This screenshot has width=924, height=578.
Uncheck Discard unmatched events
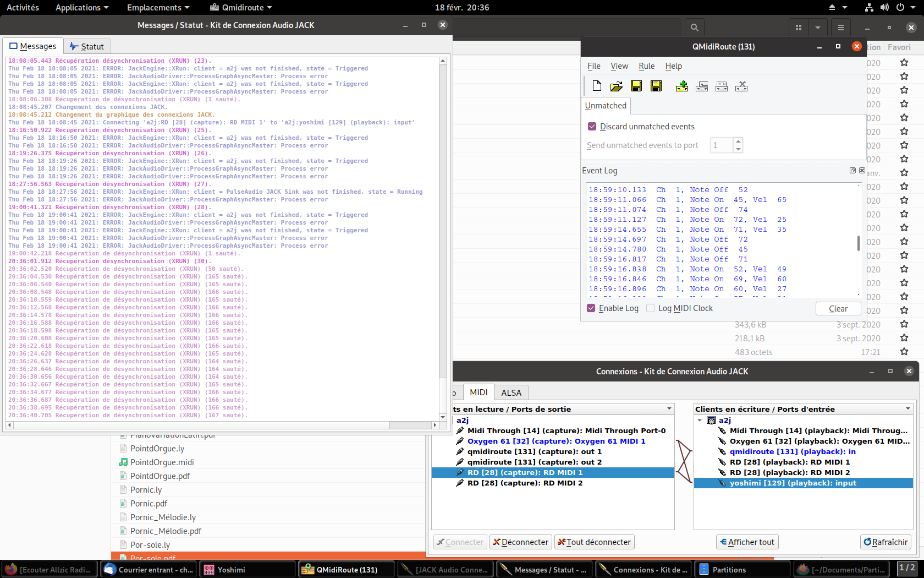pos(592,127)
